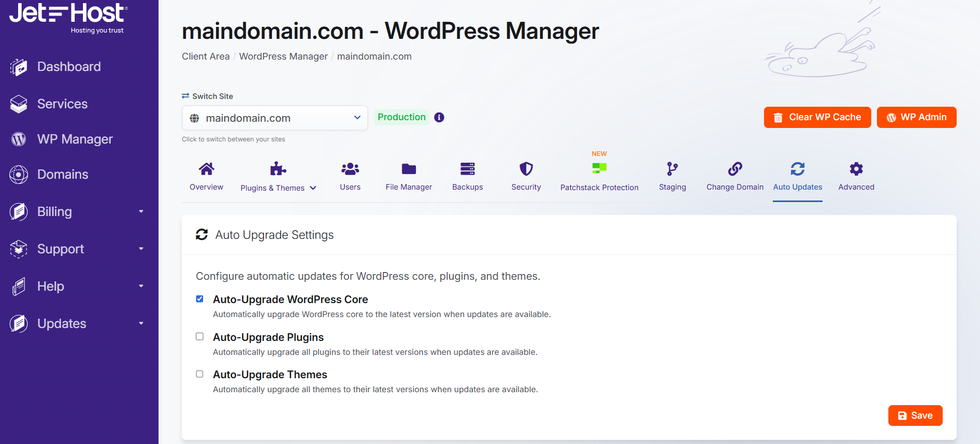Click the Overview house icon
Viewport: 980px width, 444px height.
click(x=206, y=169)
